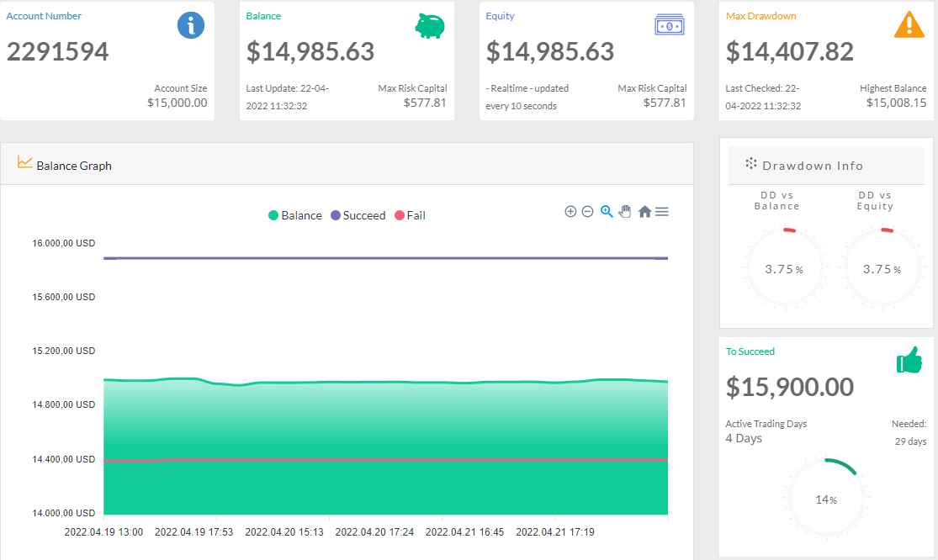The height and width of the screenshot is (560, 938).
Task: Click the DD vs Equity gauge
Action: pos(882,267)
